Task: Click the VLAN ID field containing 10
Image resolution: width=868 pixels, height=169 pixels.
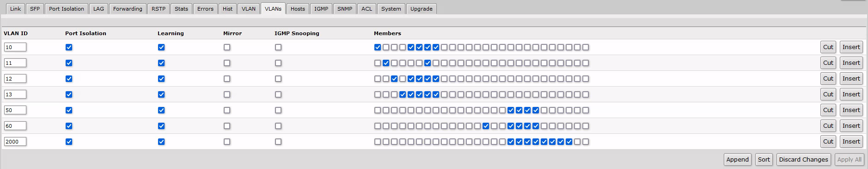Action: tap(15, 47)
